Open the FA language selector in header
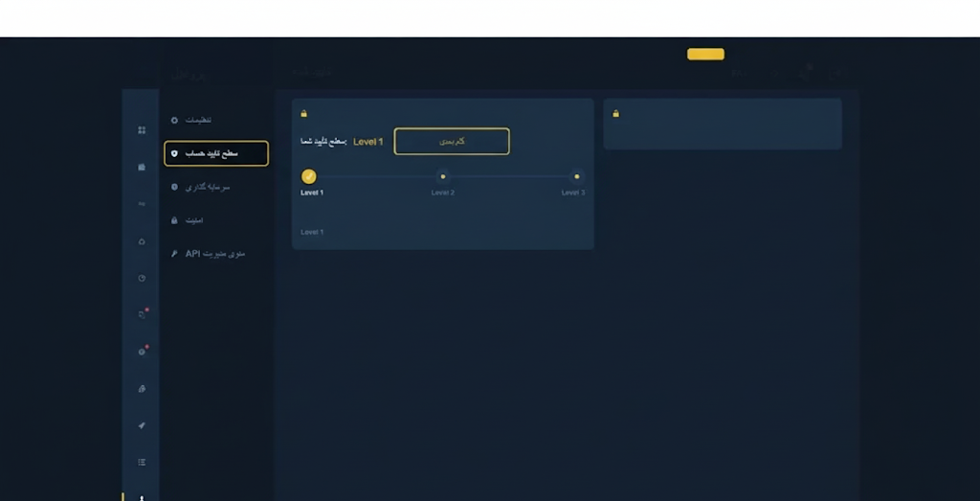 [738, 74]
